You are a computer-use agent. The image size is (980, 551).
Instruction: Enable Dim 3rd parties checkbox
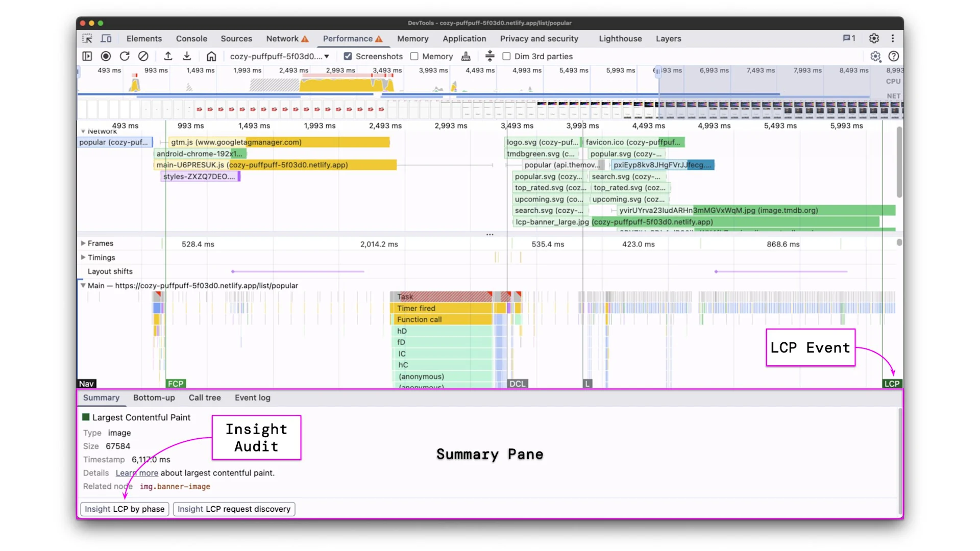point(506,56)
